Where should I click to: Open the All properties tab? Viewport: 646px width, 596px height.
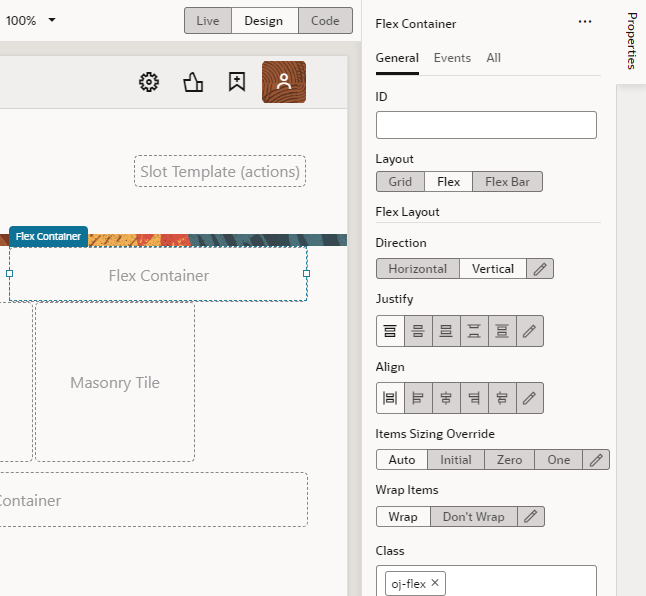[x=494, y=58]
